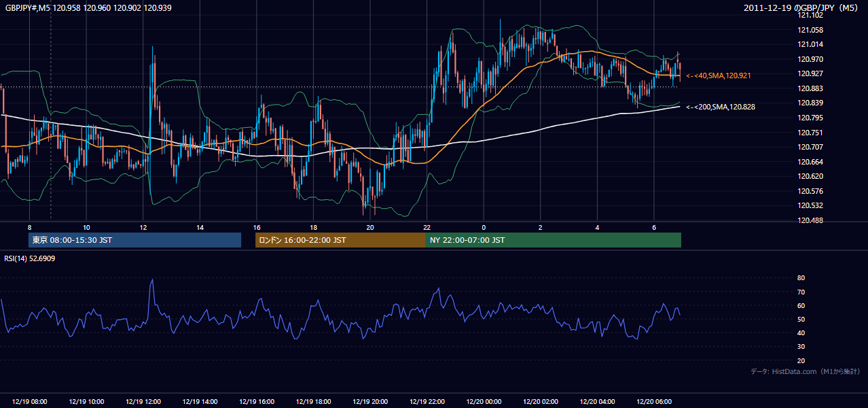Click hour label 4 under the price chart
Viewport: 868px width, 408px height.
coord(597,227)
